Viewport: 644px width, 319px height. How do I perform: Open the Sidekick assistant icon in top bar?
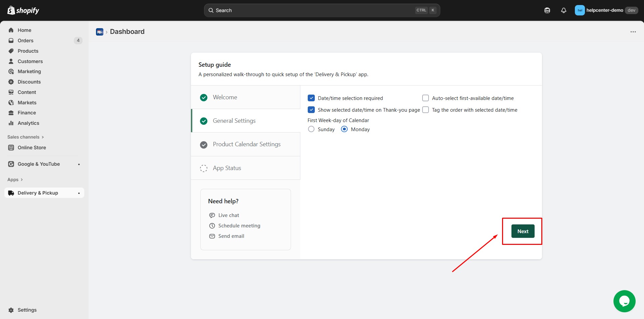click(547, 10)
